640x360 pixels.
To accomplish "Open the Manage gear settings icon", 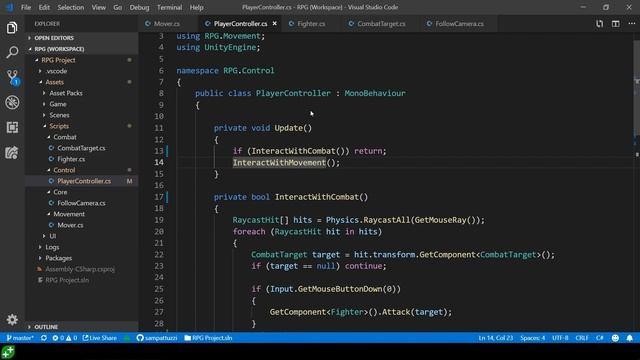I will (12, 319).
